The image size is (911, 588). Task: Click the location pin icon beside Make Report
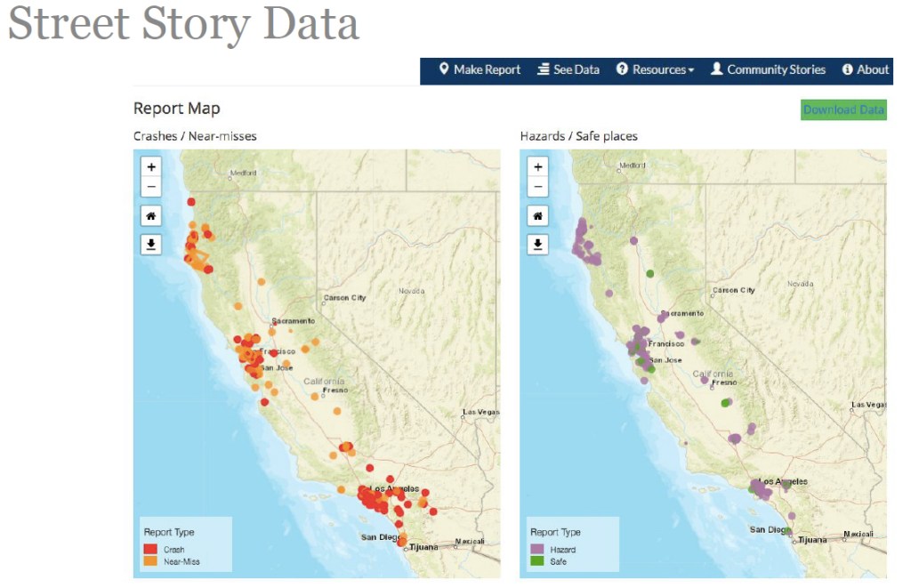pyautogui.click(x=443, y=69)
